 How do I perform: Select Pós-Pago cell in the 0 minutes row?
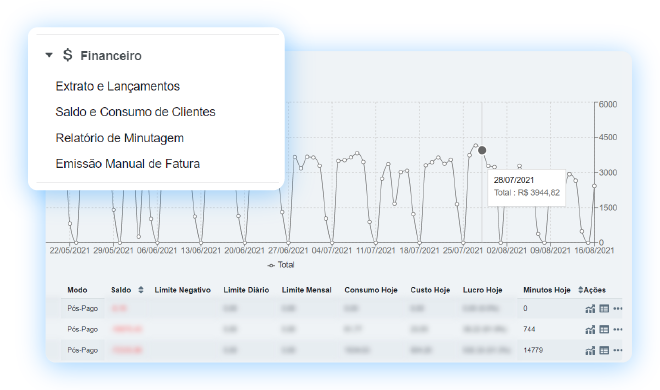[82, 308]
